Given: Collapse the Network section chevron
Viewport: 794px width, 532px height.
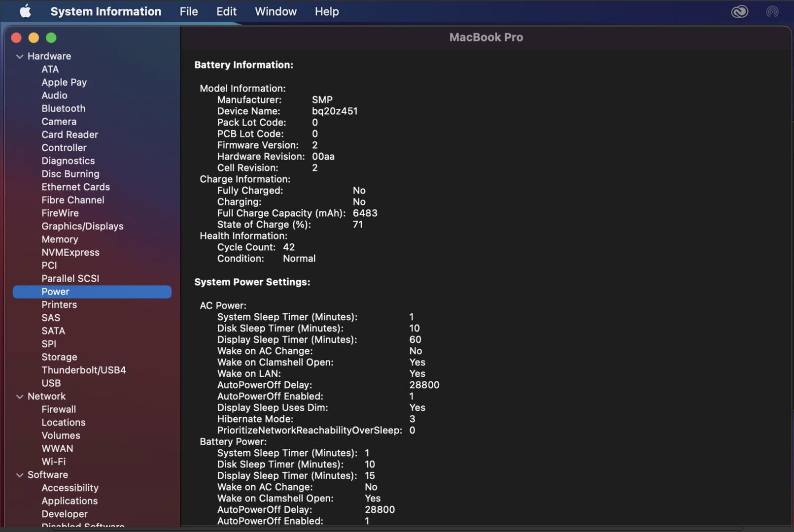Looking at the screenshot, I should (x=20, y=397).
